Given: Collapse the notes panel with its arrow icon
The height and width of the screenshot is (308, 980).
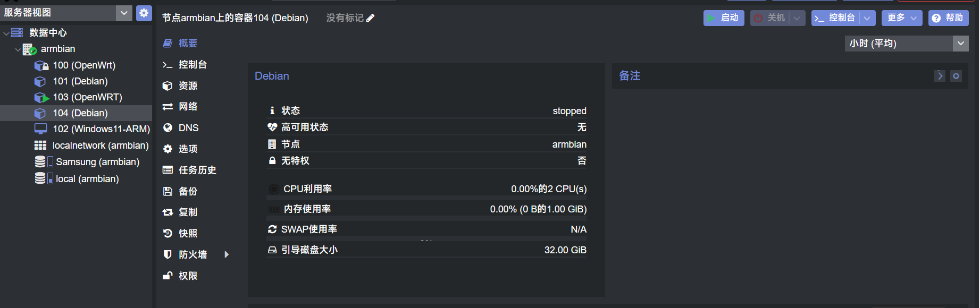Looking at the screenshot, I should pos(940,76).
